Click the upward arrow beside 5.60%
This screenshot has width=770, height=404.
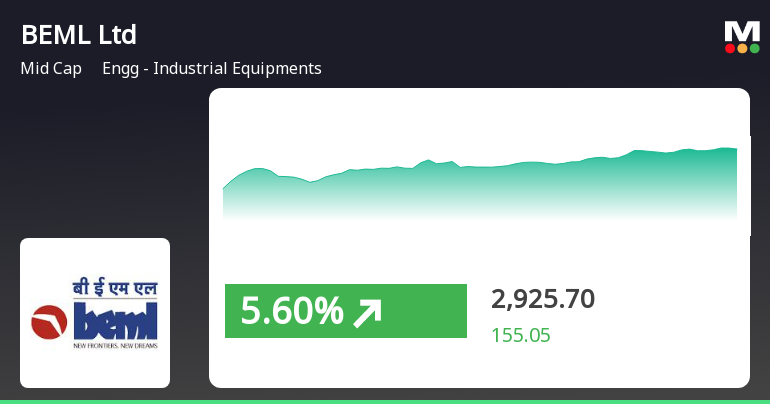(367, 313)
